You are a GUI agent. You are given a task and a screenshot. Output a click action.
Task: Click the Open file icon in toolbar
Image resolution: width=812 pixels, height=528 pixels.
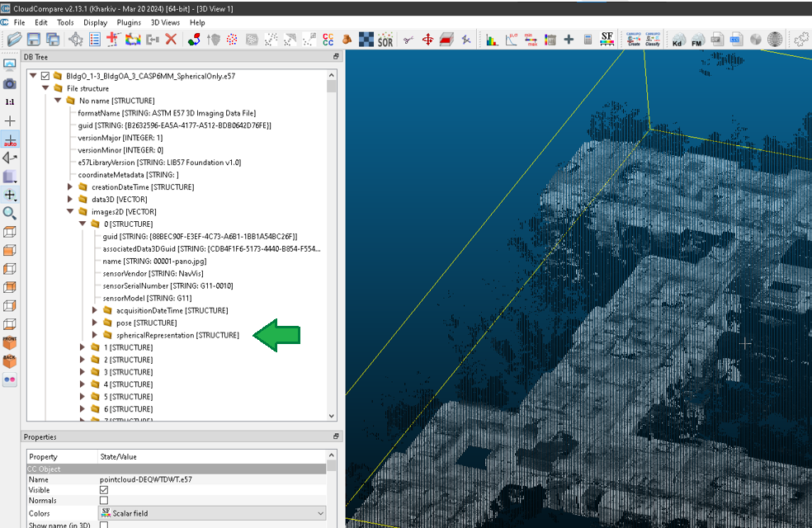click(x=14, y=39)
